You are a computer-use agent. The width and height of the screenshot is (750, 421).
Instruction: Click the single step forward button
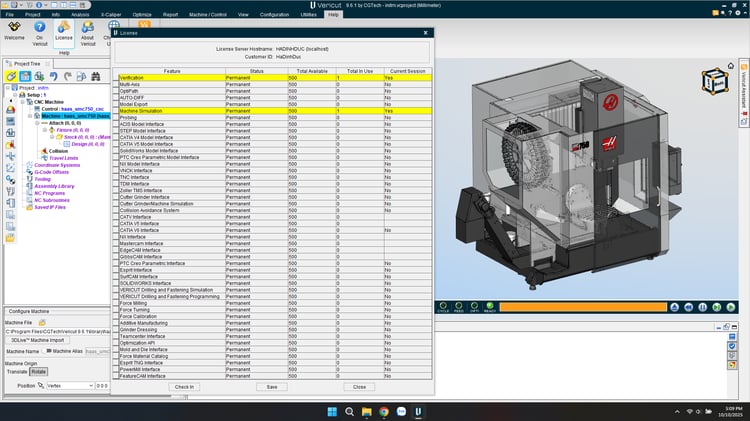(x=717, y=307)
